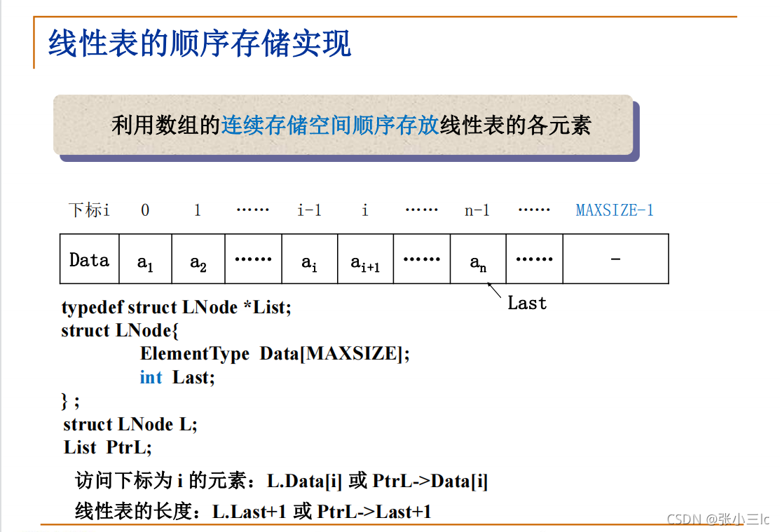Click the line ElementType Data[MAXSIZE];

[x=275, y=354]
